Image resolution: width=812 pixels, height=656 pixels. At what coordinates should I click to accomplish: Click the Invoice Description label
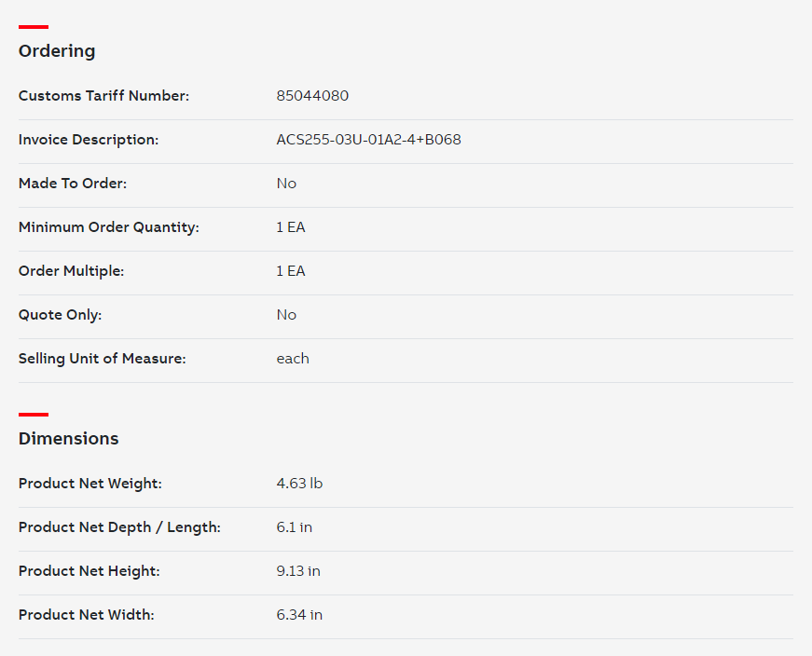(x=89, y=140)
